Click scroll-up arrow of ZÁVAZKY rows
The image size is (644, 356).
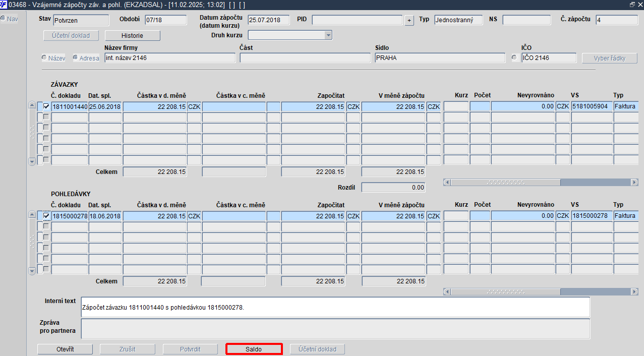(x=32, y=106)
